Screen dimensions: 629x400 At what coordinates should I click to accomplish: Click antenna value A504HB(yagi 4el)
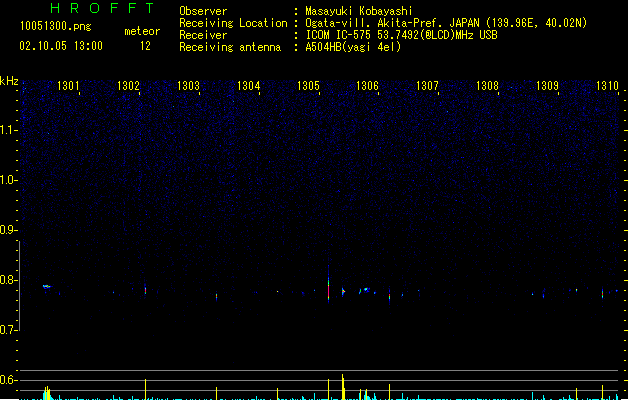click(353, 47)
